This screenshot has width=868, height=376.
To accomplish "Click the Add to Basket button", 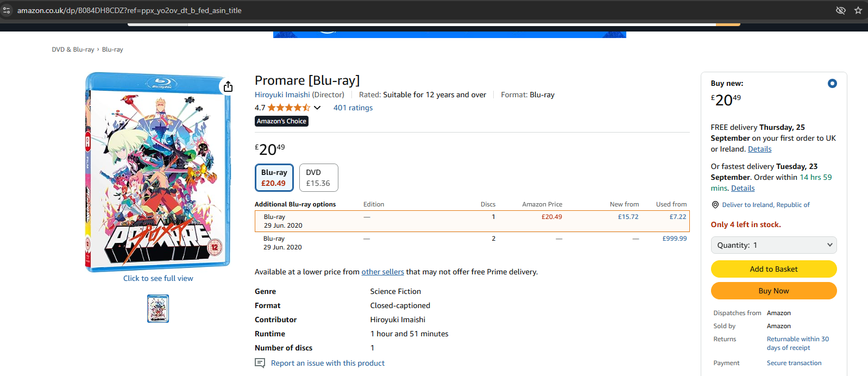I will tap(773, 269).
